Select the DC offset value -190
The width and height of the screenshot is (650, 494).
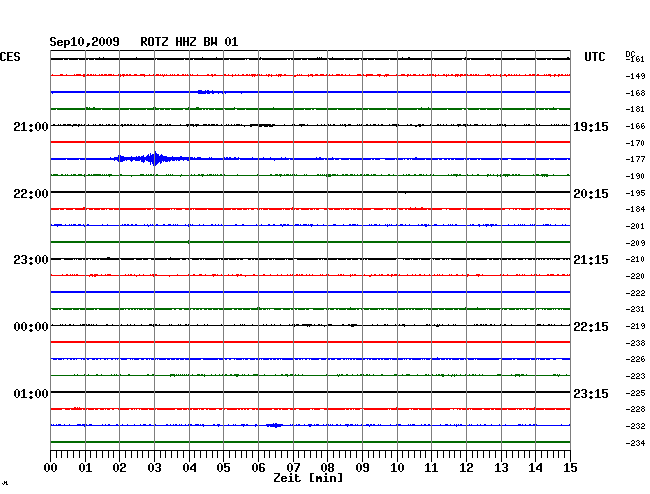[635, 176]
